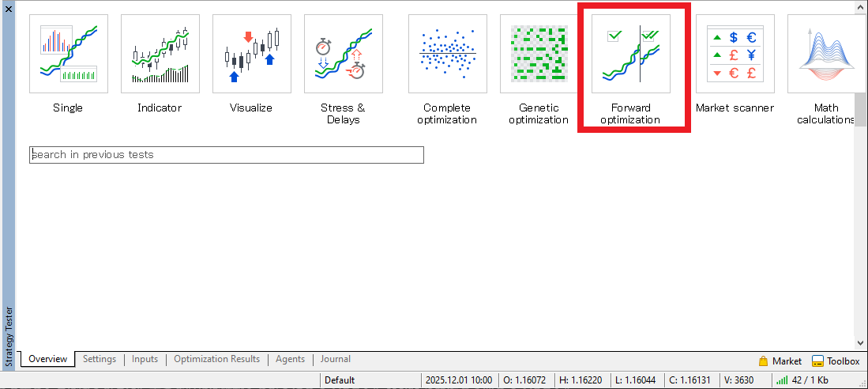
Task: Click the C: 1.16131 status value
Action: [x=690, y=380]
